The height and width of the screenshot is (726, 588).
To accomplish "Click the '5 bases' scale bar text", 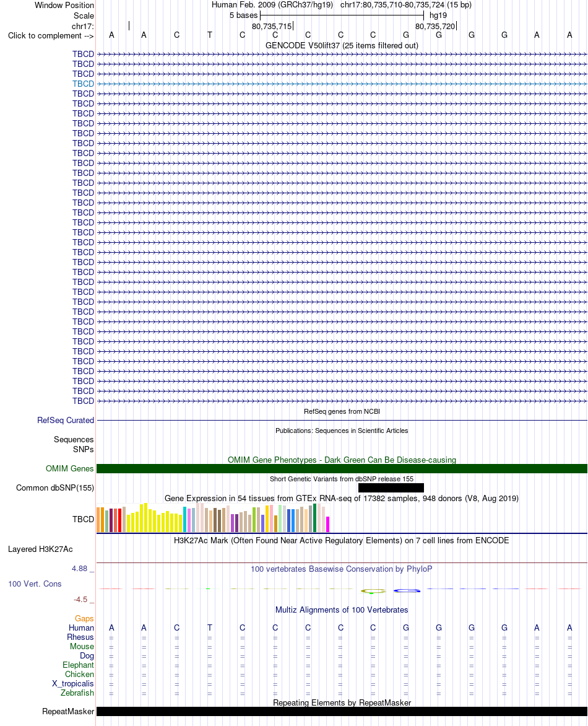I will click(243, 15).
